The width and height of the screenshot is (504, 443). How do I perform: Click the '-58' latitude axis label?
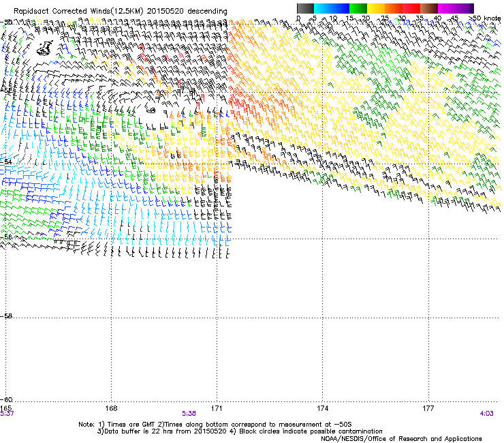7,316
